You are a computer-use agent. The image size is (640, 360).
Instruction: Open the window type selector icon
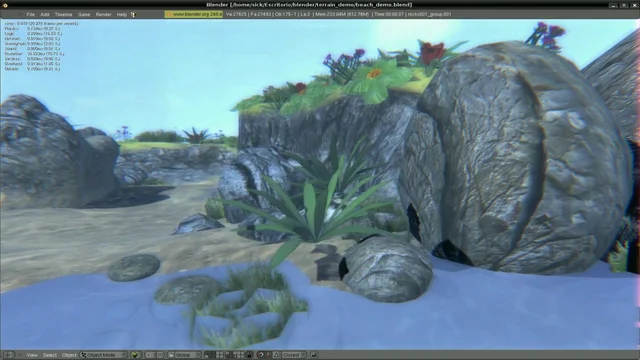[9, 355]
